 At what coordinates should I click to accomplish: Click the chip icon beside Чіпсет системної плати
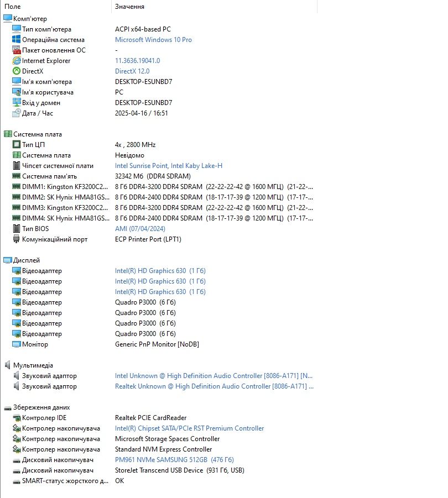[16, 165]
